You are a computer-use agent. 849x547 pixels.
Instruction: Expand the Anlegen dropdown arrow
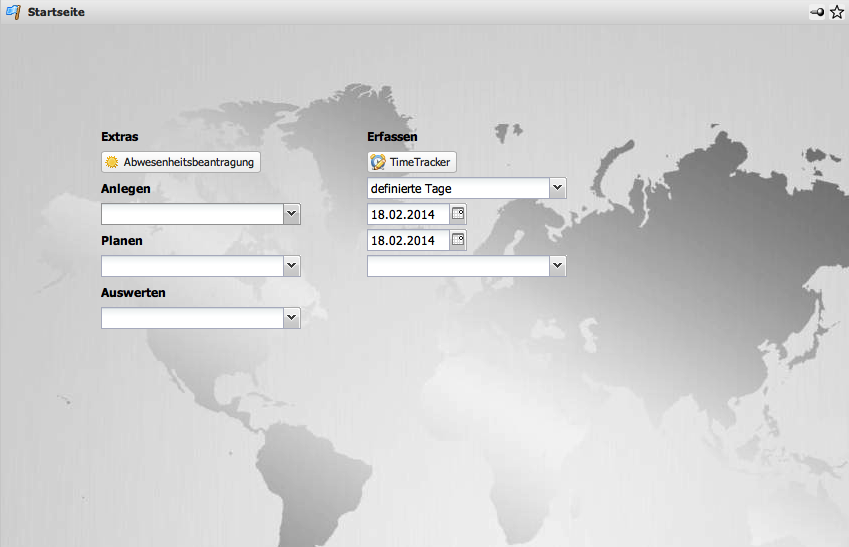coord(292,214)
